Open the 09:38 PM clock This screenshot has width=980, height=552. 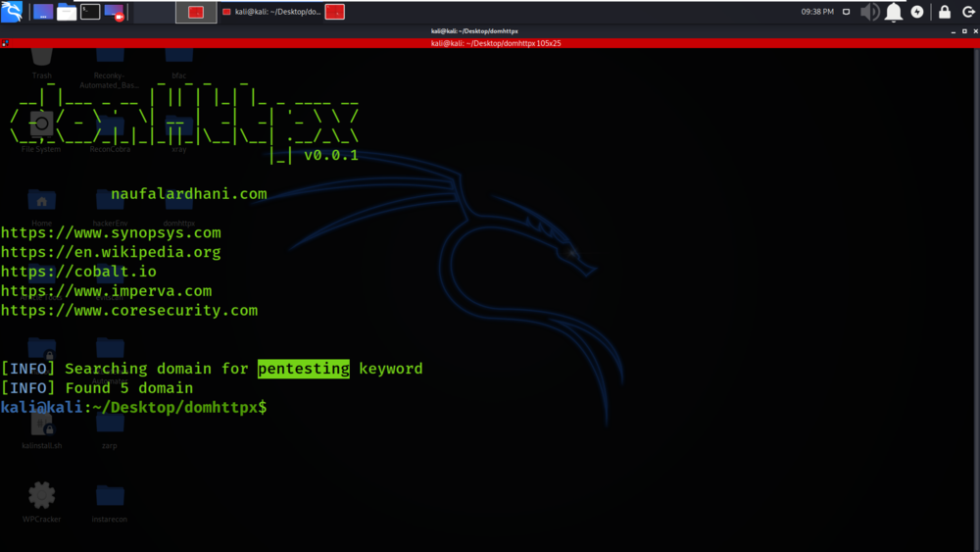pyautogui.click(x=817, y=12)
